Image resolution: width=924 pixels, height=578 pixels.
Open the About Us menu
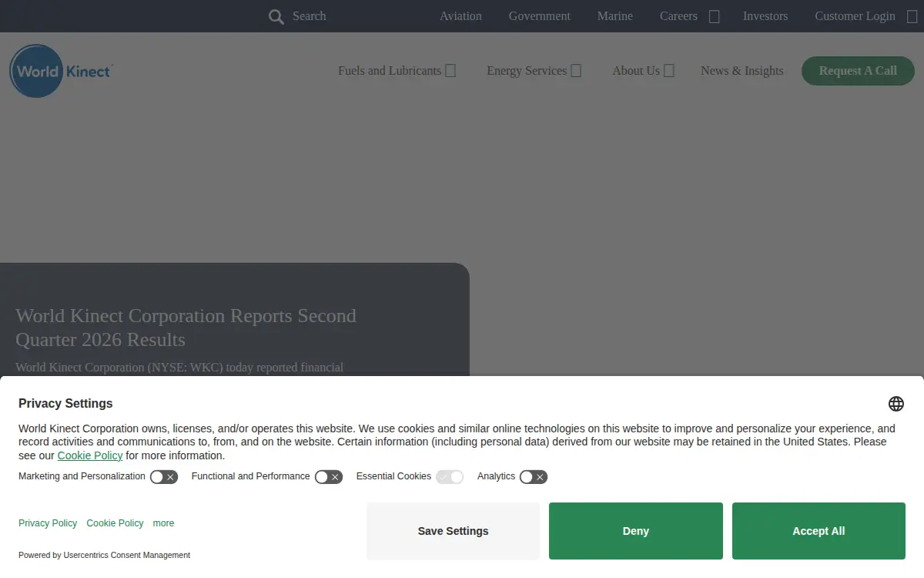[x=636, y=71]
